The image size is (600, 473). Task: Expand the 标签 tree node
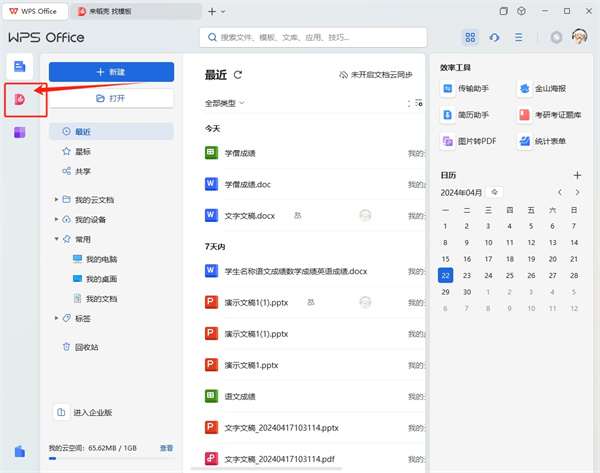point(56,318)
